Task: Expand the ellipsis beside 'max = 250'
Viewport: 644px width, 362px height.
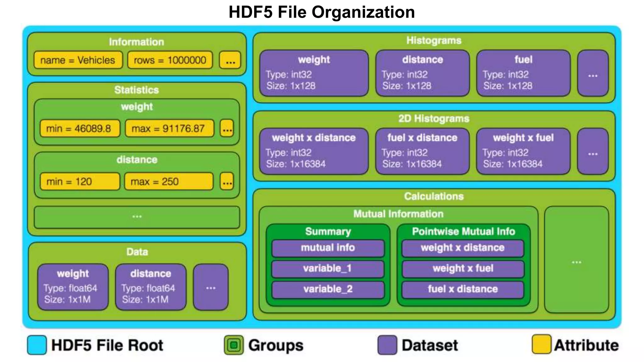Action: coord(227,181)
